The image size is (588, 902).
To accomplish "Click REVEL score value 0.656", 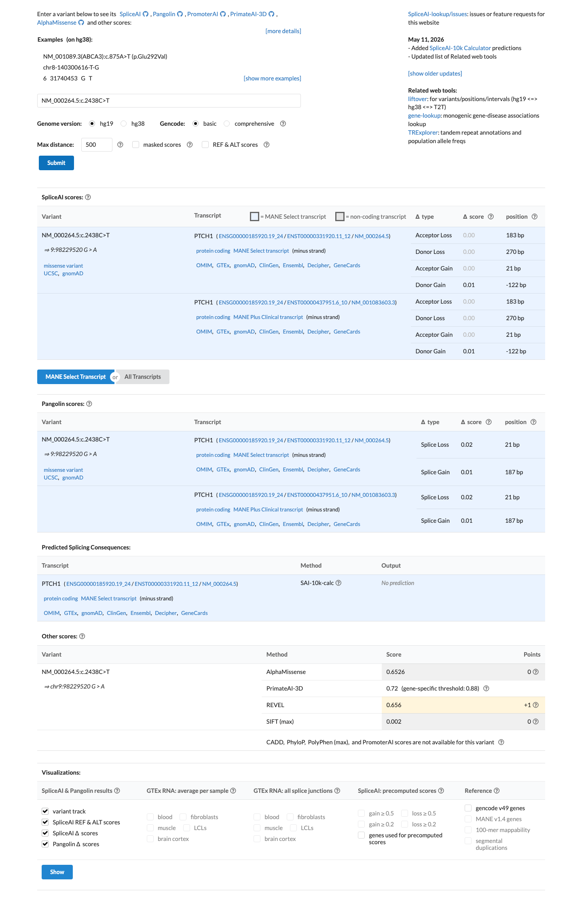I will [x=394, y=705].
